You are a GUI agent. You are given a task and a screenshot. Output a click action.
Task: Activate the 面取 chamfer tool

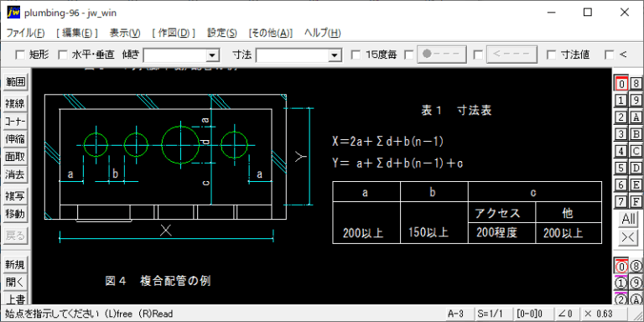click(x=16, y=157)
